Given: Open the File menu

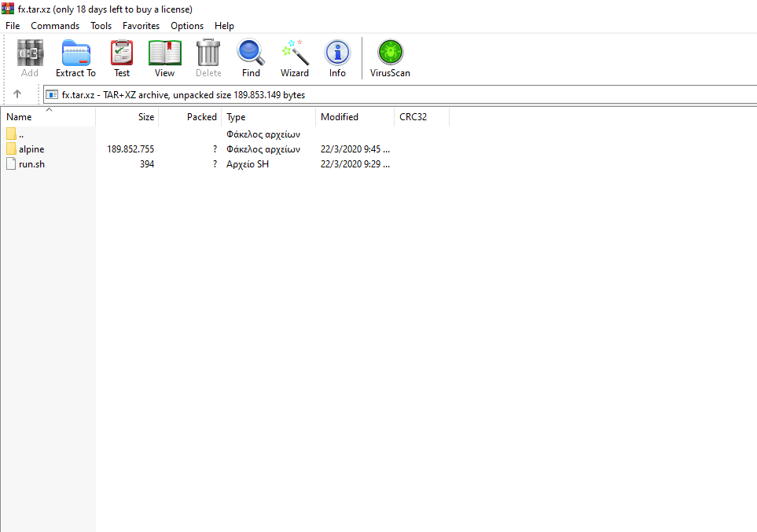Looking at the screenshot, I should [13, 26].
